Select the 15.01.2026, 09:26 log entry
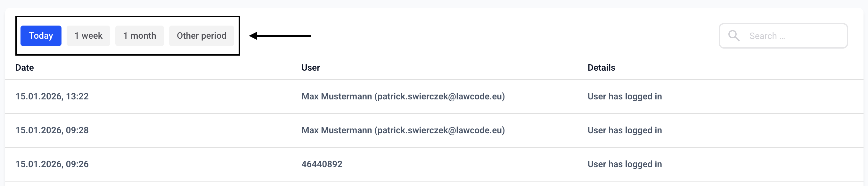 tap(434, 164)
